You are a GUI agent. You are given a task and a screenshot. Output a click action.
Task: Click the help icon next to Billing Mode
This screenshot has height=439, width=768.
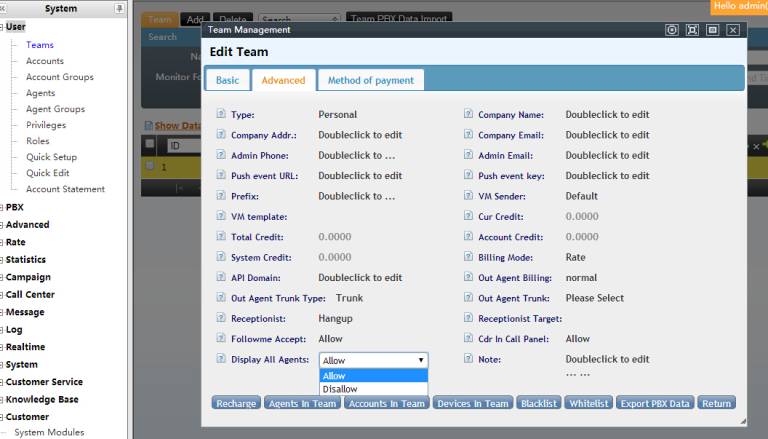(468, 257)
